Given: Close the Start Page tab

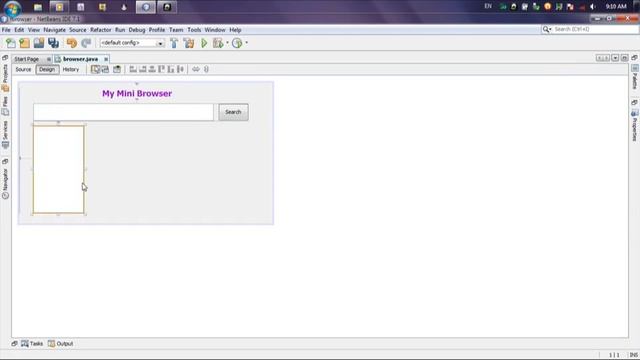Looking at the screenshot, I should [x=49, y=59].
